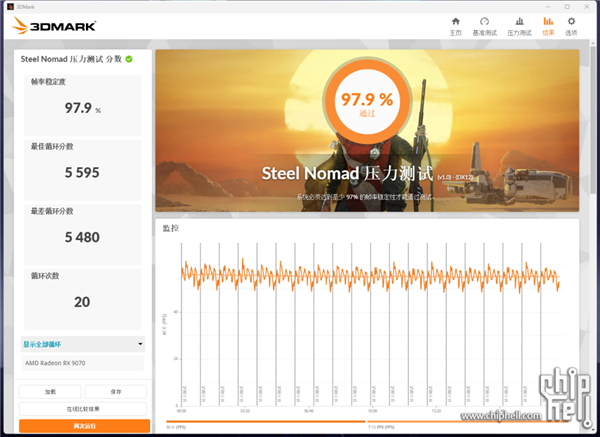This screenshot has height=437, width=600.
Task: Toggle the 帧率 (FPS) chart legend
Action: 266,425
